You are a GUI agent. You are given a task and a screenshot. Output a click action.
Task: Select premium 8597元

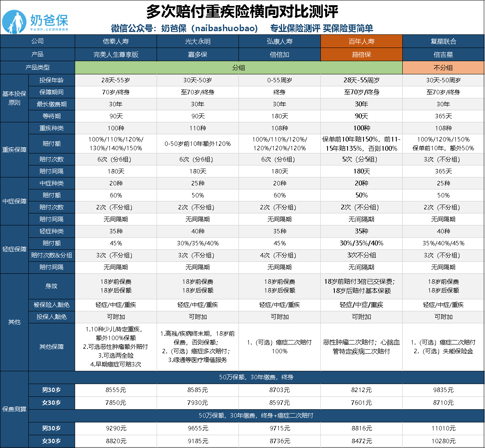pyautogui.click(x=280, y=403)
